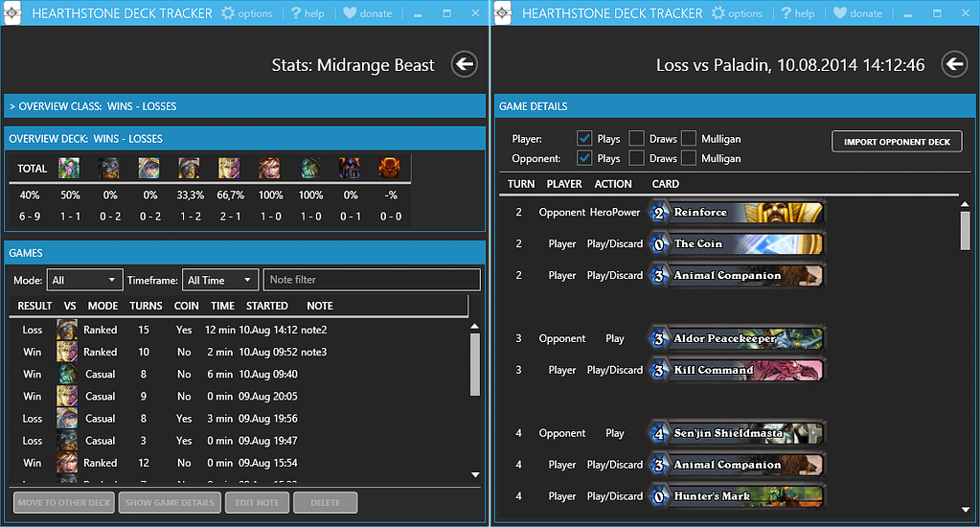This screenshot has height=527, width=980.
Task: Click the Reinforce hero power card
Action: click(x=737, y=213)
